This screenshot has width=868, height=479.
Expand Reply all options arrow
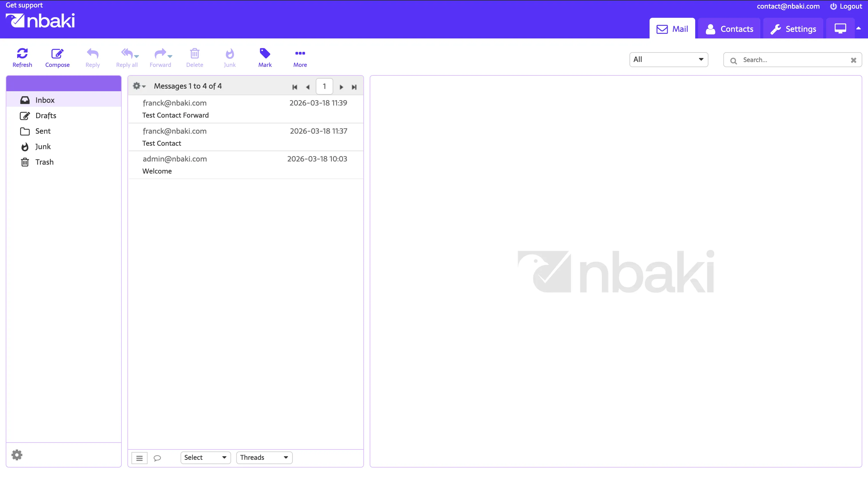point(136,56)
